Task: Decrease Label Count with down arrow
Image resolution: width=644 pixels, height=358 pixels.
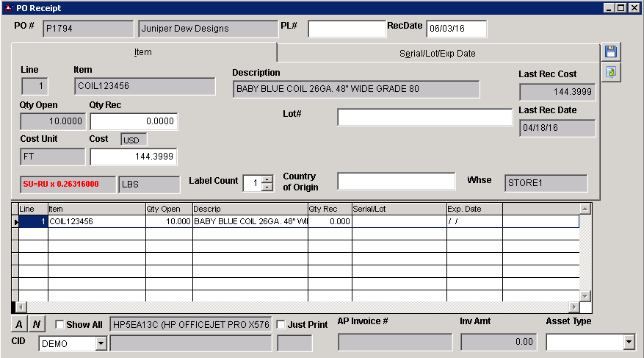Action: click(267, 187)
